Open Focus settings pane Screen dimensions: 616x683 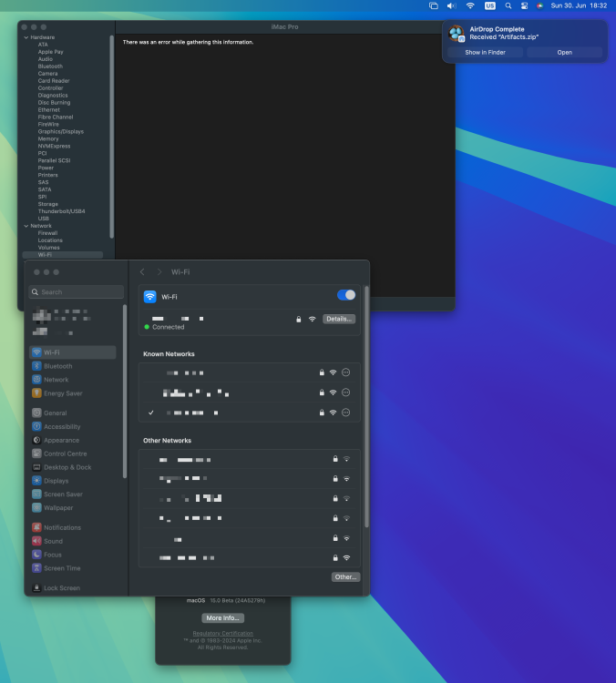click(72, 554)
